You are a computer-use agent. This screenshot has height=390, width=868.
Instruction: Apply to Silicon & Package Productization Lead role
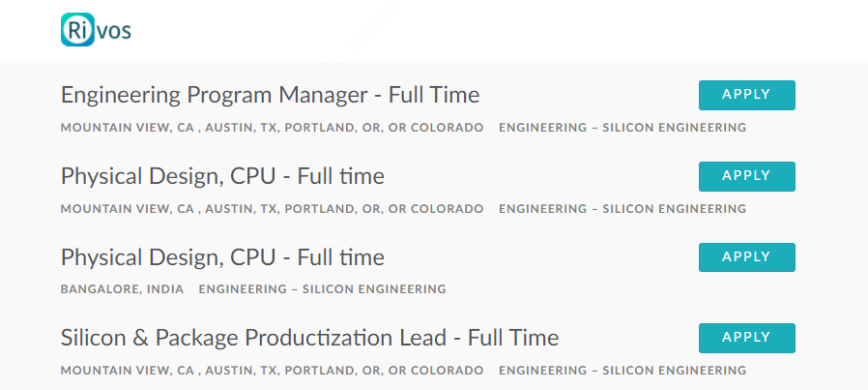point(747,338)
